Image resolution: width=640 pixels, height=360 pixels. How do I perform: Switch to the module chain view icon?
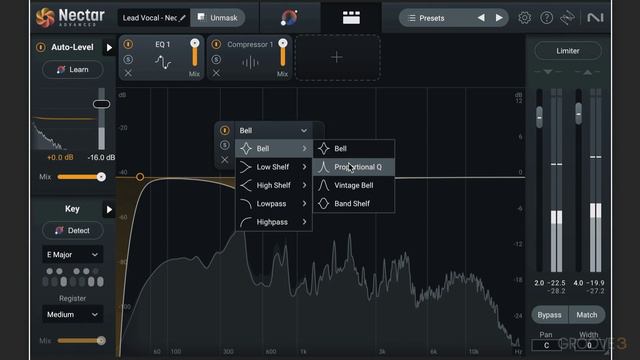pos(351,18)
